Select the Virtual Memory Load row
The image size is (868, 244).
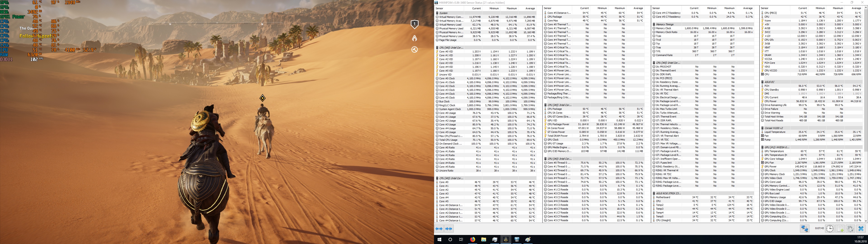450,25
